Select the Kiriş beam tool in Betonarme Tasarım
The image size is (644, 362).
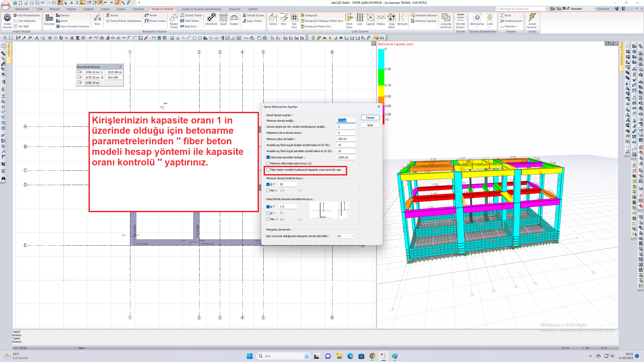pos(97,20)
